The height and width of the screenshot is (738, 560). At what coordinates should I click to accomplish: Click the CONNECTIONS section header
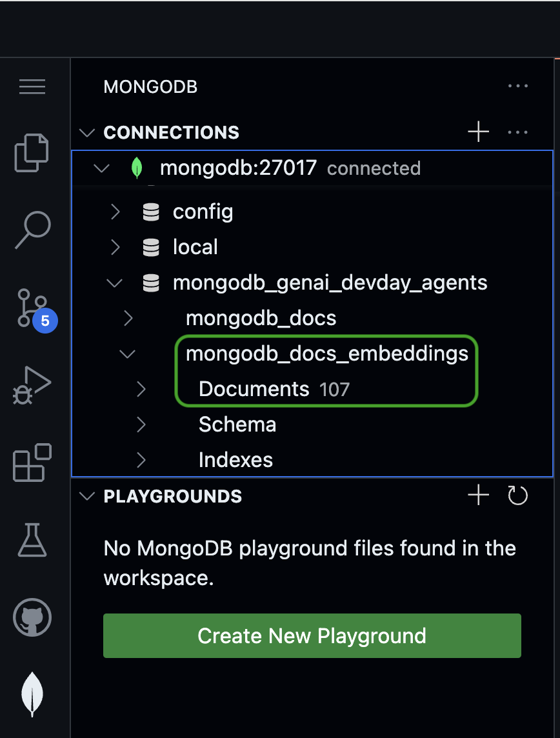[172, 133]
